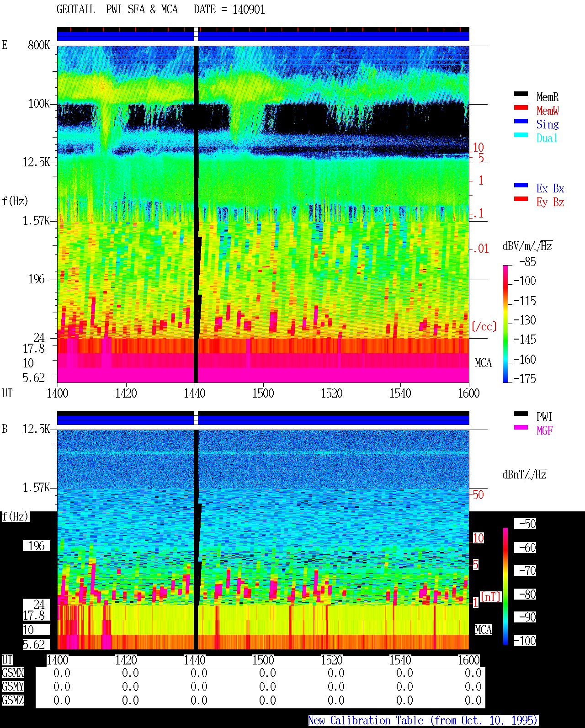Screen dimensions: 585x728
Task: Click the -175 color scale value
Action: tap(525, 378)
